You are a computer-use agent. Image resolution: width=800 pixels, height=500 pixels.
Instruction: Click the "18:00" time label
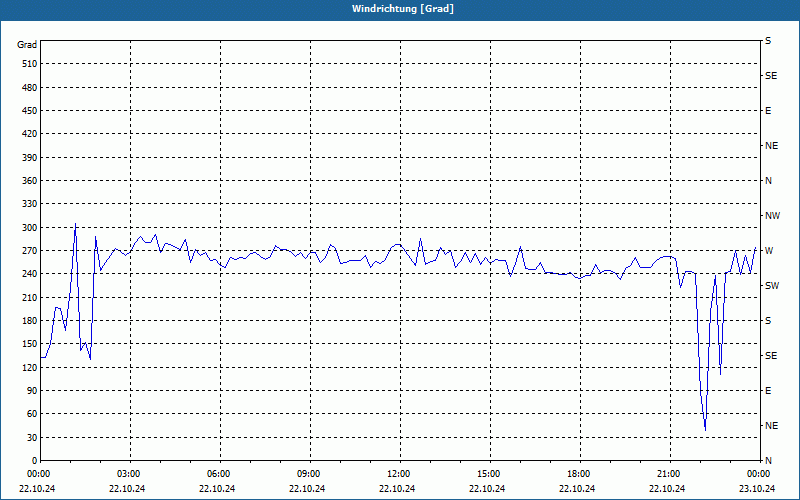click(x=579, y=474)
